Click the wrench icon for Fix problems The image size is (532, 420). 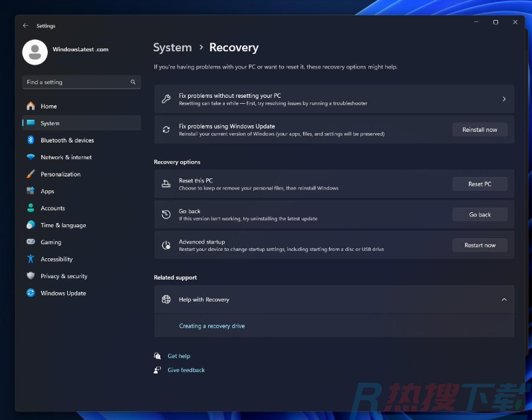tap(166, 99)
